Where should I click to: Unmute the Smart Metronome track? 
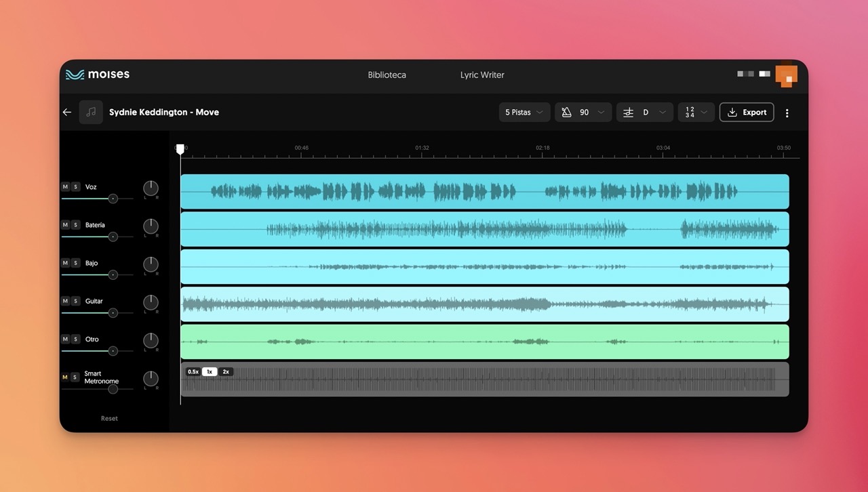click(x=66, y=377)
